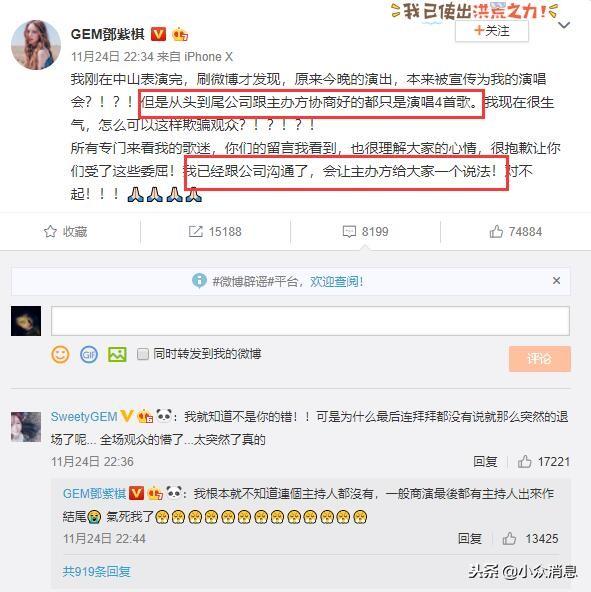Reply to SweetyGEM's comment via 回复

point(485,461)
